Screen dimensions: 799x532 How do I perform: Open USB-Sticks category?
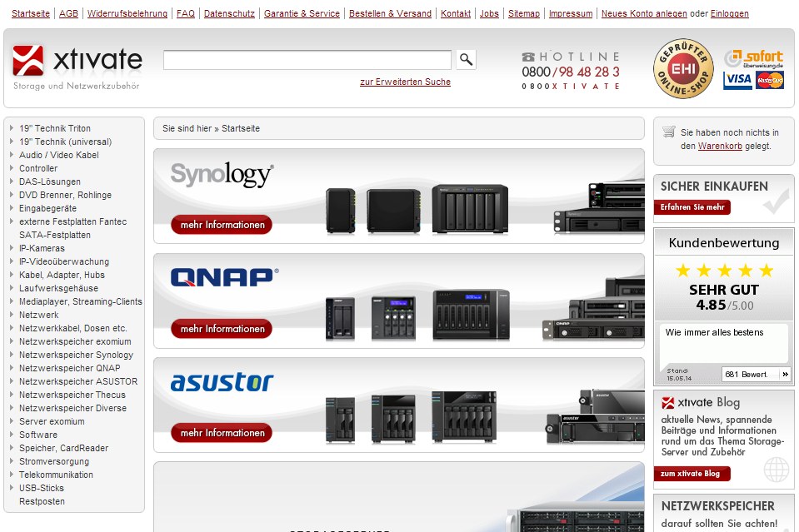pyautogui.click(x=42, y=488)
